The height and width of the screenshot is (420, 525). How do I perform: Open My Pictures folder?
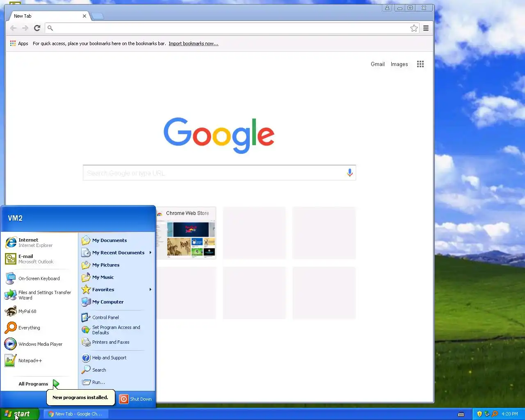[x=116, y=265]
